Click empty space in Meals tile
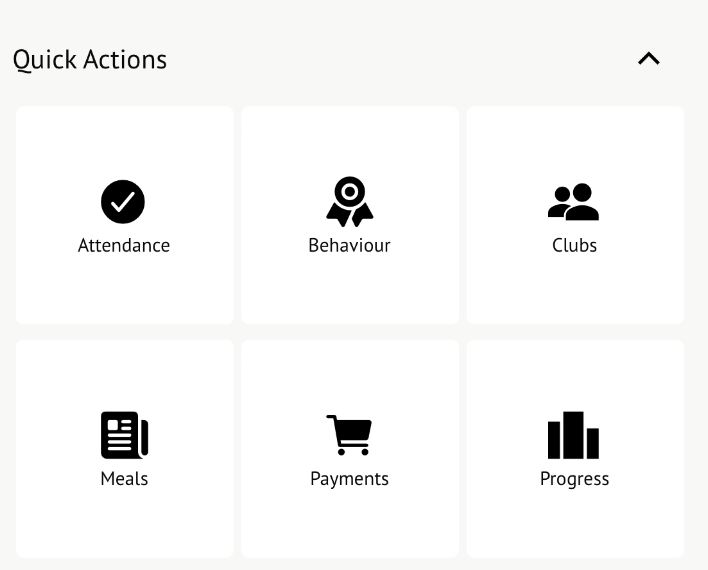 tap(124, 525)
